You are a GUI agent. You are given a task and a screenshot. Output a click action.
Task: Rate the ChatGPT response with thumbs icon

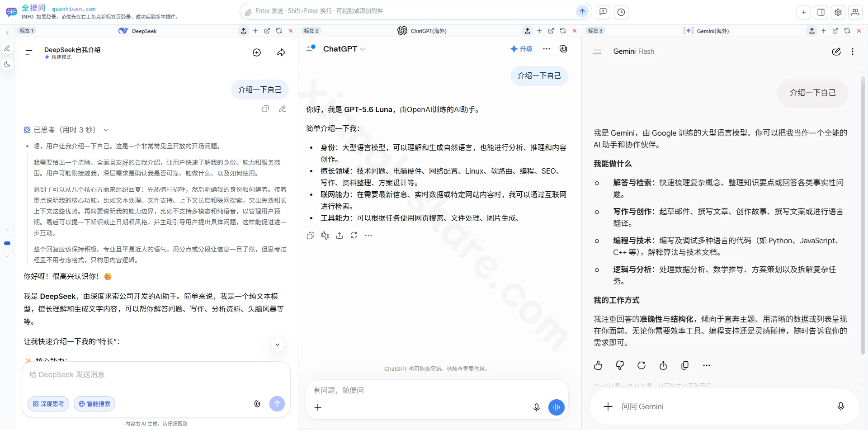click(325, 236)
